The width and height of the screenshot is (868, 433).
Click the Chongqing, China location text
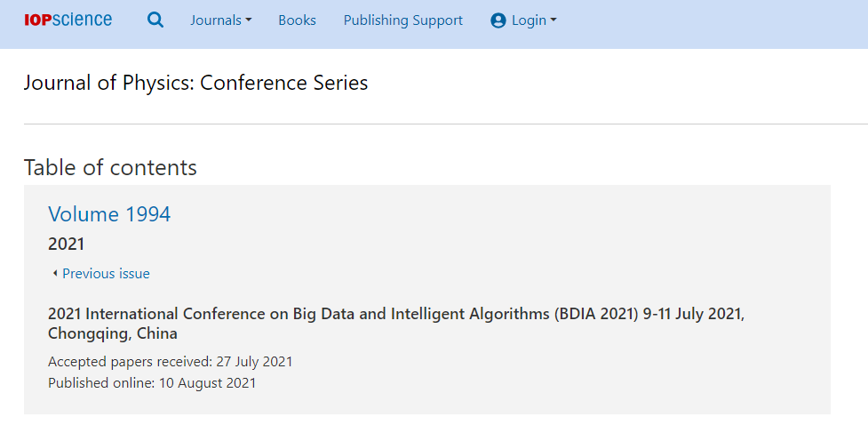113,334
